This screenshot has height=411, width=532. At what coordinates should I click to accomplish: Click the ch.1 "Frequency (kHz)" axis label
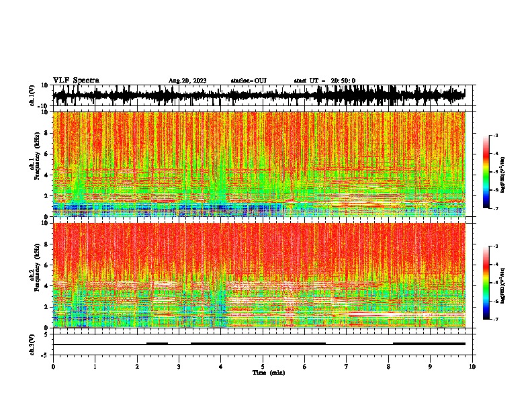point(38,156)
